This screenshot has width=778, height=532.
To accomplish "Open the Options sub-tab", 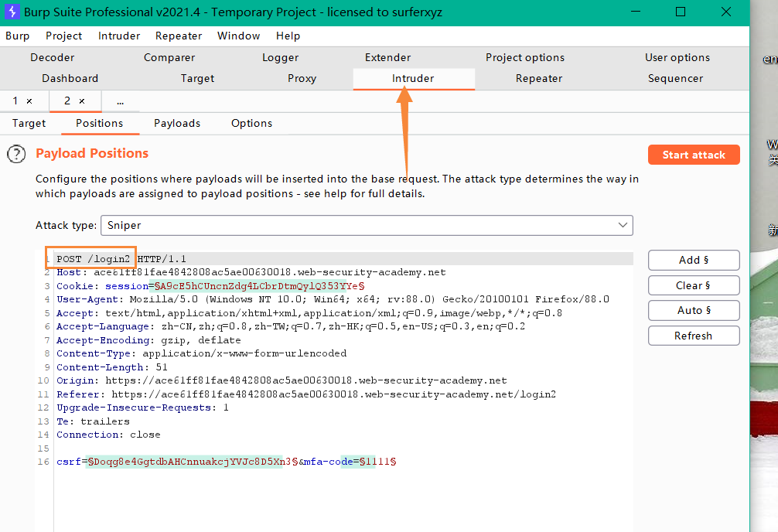I will (251, 123).
